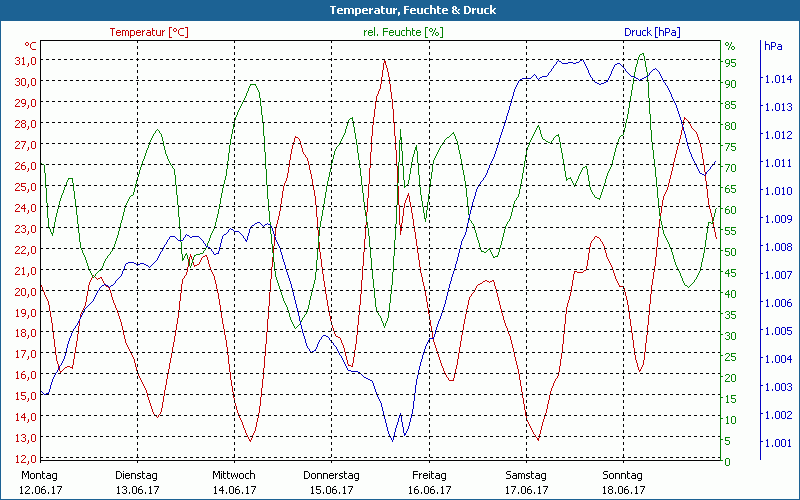Select the red Temperatur [°C] legend label
The image size is (800, 500).
[149, 32]
